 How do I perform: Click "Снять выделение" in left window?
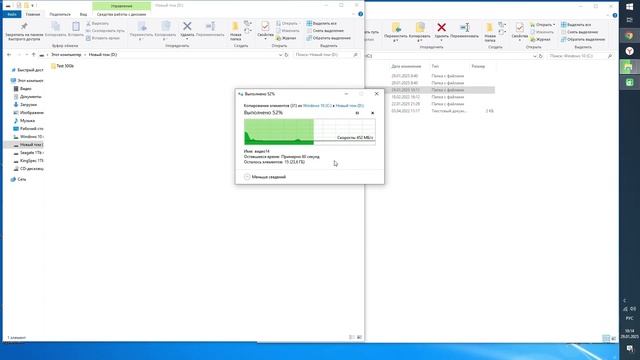(325, 31)
